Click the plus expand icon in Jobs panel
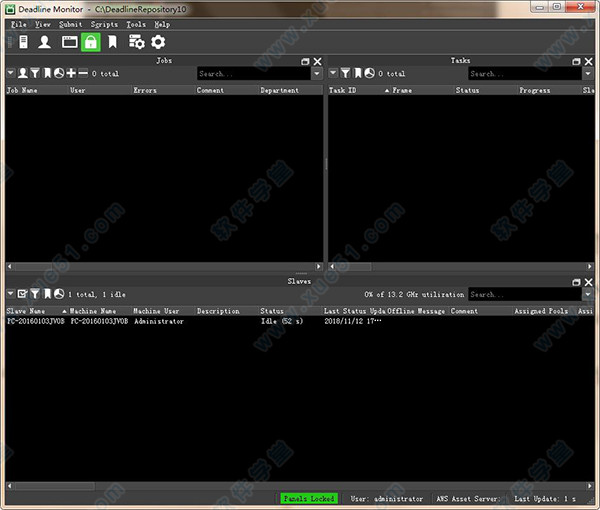Screen dimensions: 600x510 (x=71, y=73)
